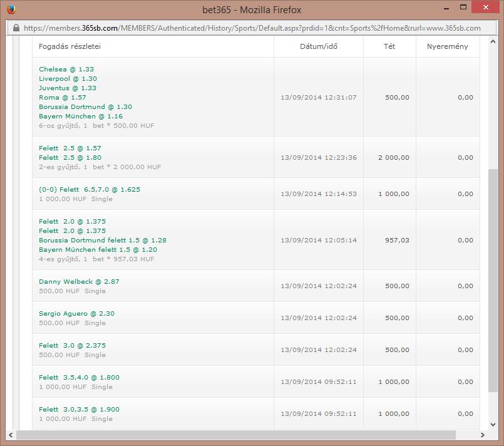This screenshot has height=446, width=504.
Task: Open the Danny Welbeck @ 2.87 bet
Action: click(79, 281)
